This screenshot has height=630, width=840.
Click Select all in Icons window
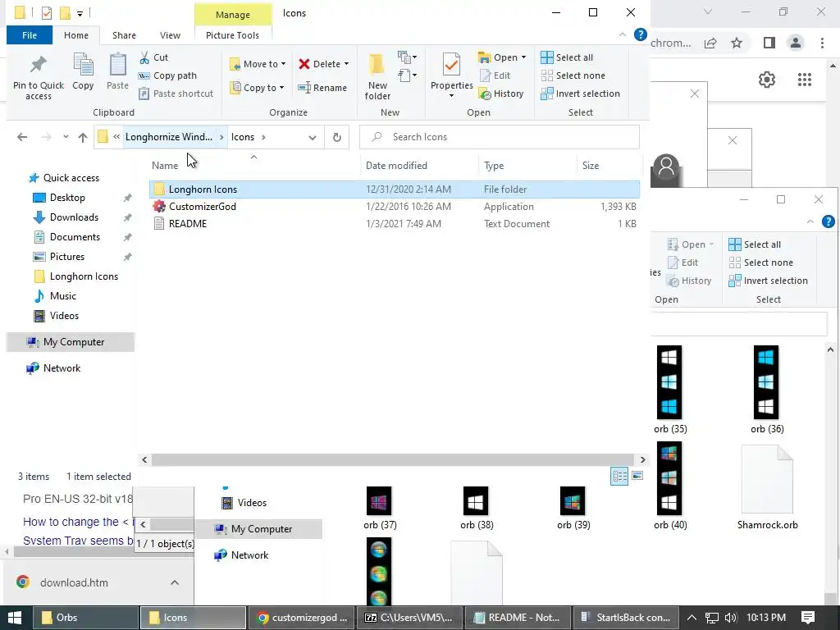pos(567,57)
